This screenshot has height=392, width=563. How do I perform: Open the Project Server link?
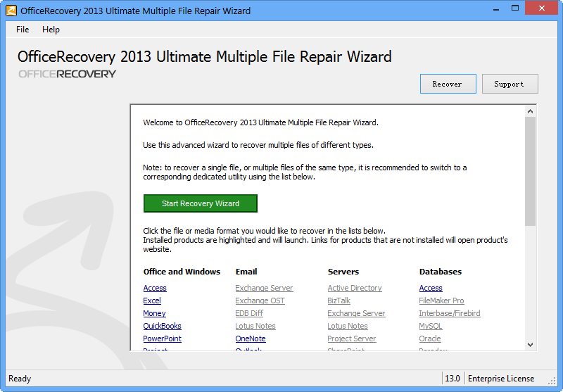pos(352,339)
